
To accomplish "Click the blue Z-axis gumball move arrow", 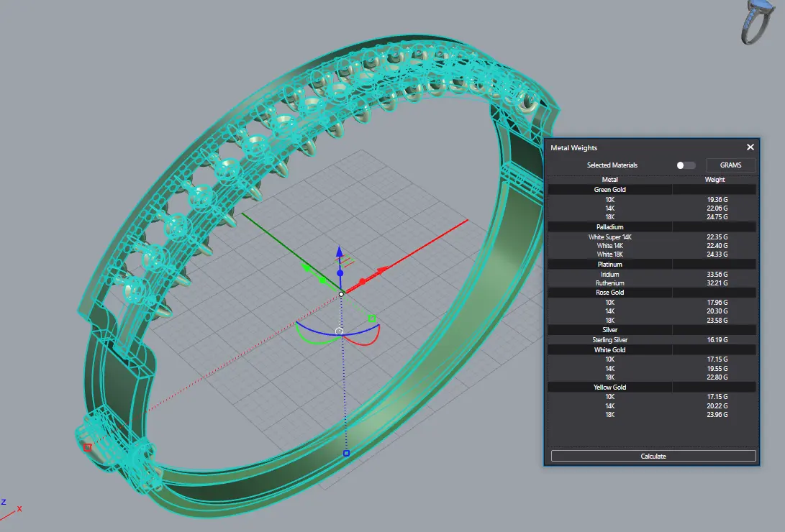I will point(340,252).
